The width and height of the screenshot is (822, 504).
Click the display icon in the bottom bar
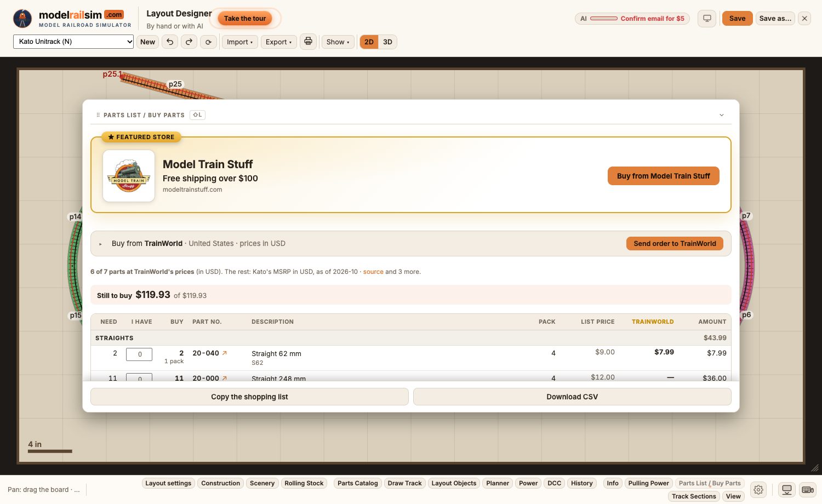tap(787, 490)
